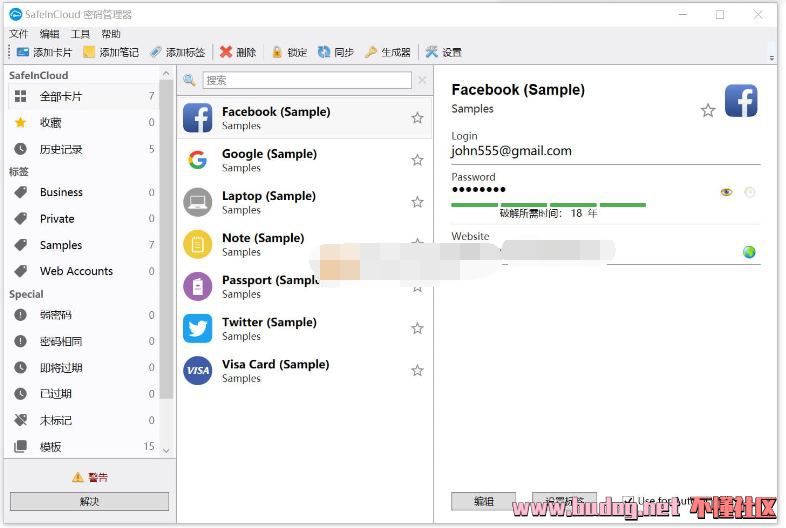
Task: Open the Note (Sample) card
Action: (304, 244)
